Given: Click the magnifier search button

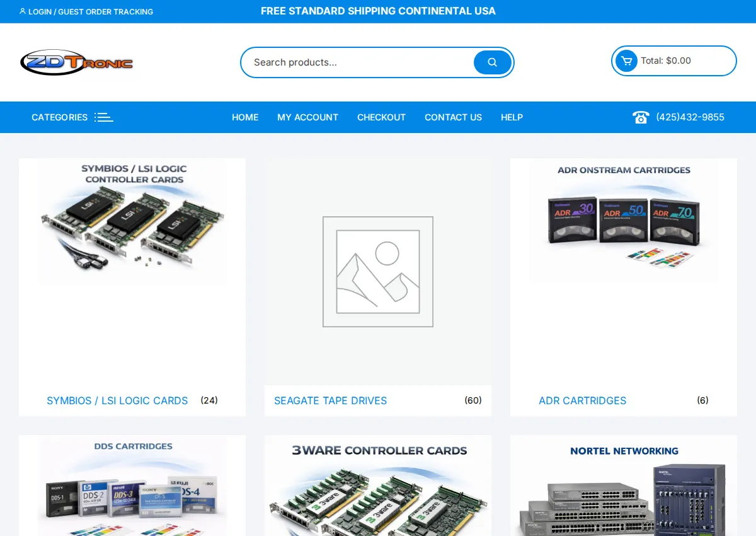Looking at the screenshot, I should click(x=493, y=62).
